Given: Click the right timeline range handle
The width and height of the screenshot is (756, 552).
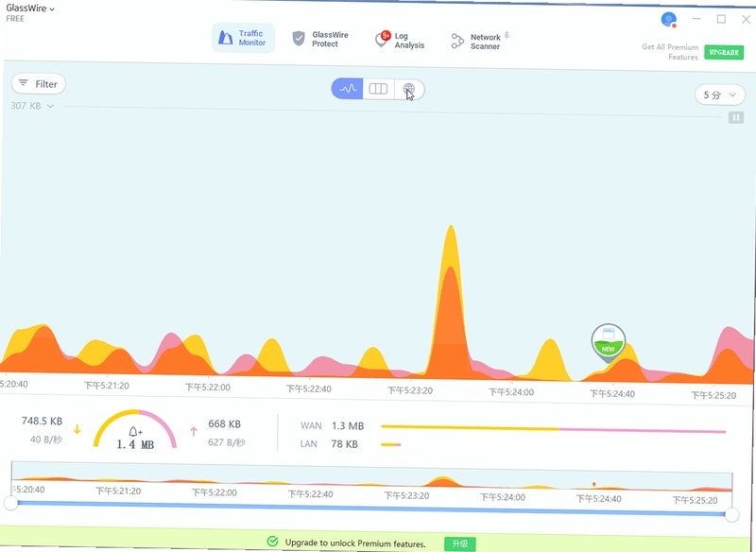Looking at the screenshot, I should click(731, 514).
